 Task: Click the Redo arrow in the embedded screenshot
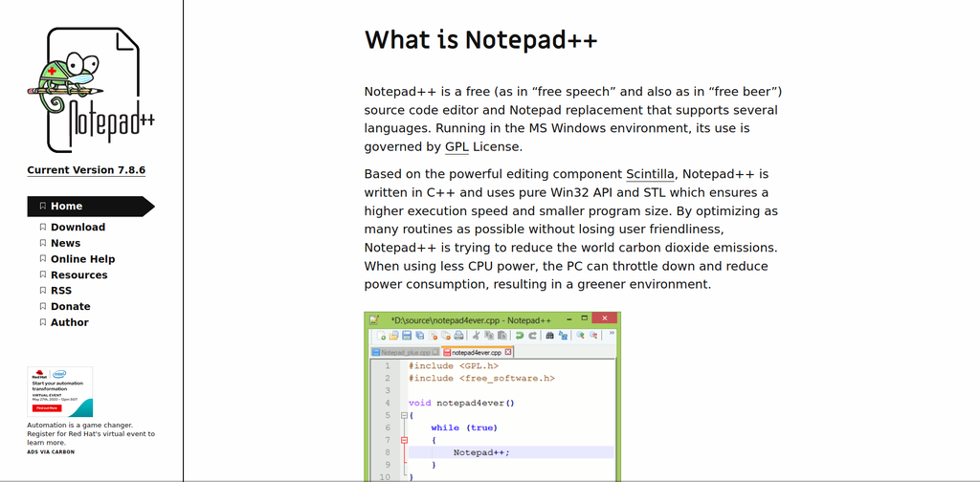click(532, 336)
